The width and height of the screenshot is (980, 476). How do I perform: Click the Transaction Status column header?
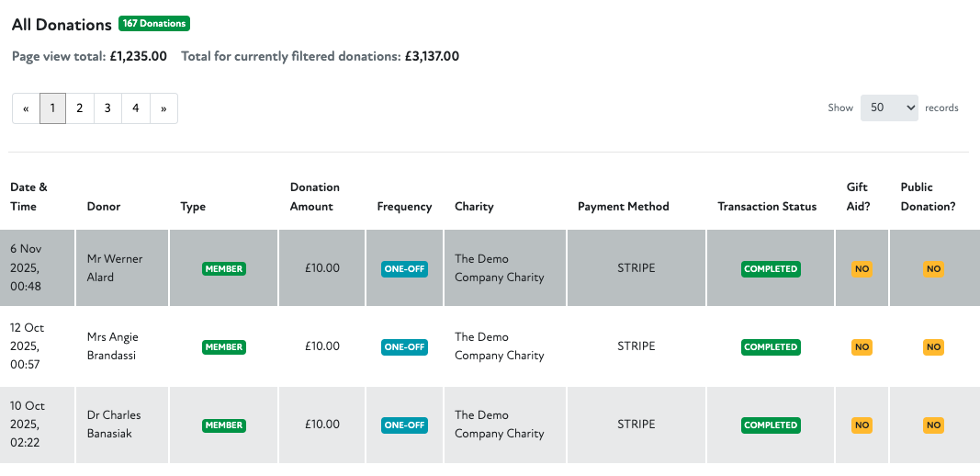point(766,207)
